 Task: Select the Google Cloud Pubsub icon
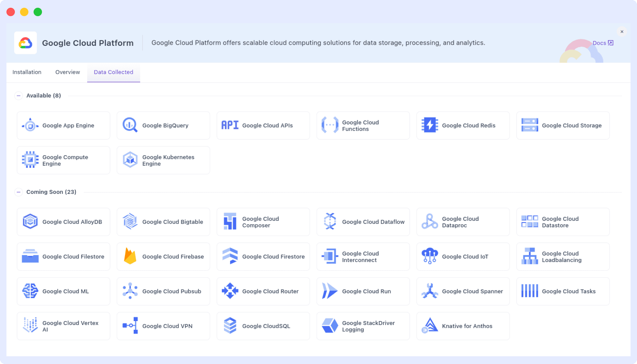click(130, 291)
